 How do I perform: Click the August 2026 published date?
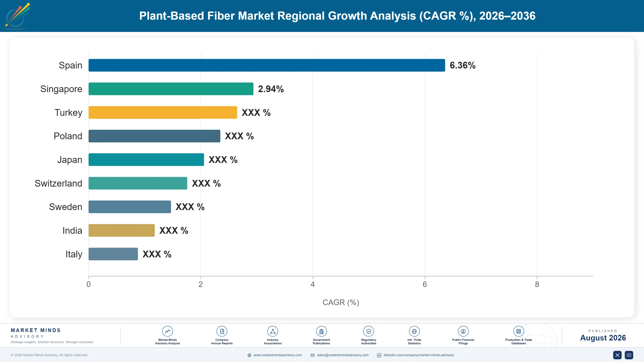[603, 338]
